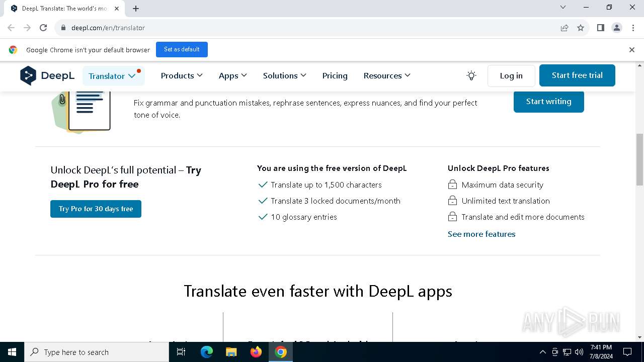The width and height of the screenshot is (644, 362).
Task: Click 'Translate even faster with DeepL apps' heading
Action: [x=318, y=291]
